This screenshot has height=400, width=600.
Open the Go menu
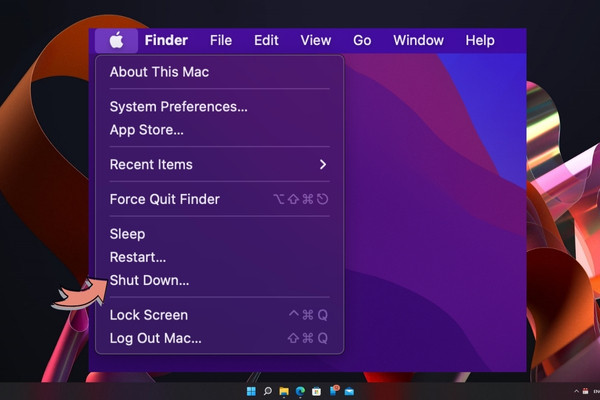[362, 40]
